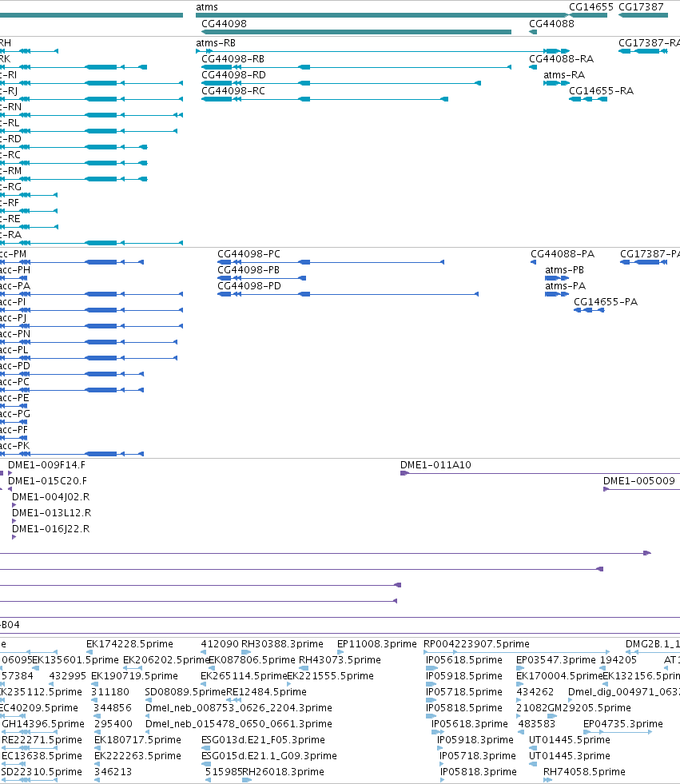Click the DME1-015C20.F clone label
Screen dimensions: 680x784
point(47,481)
